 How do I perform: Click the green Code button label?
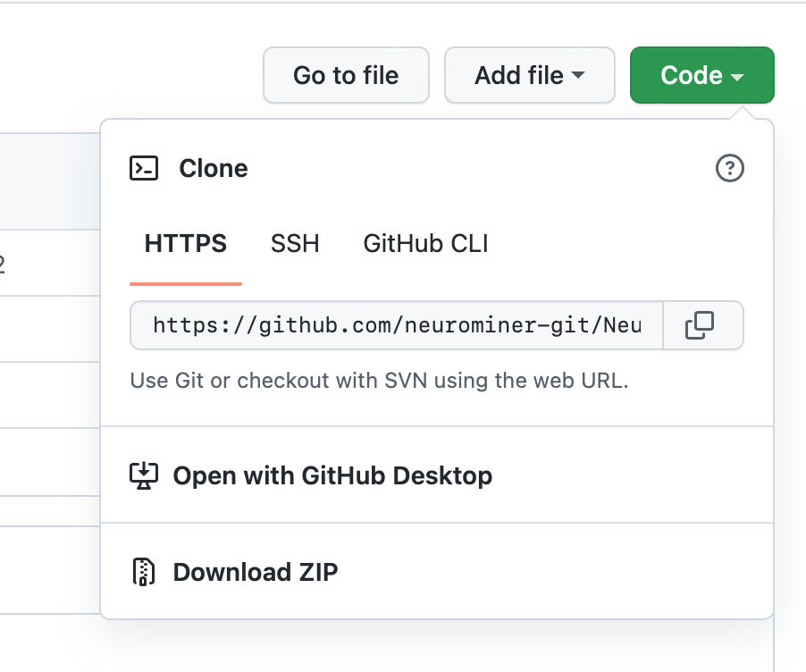pos(693,75)
